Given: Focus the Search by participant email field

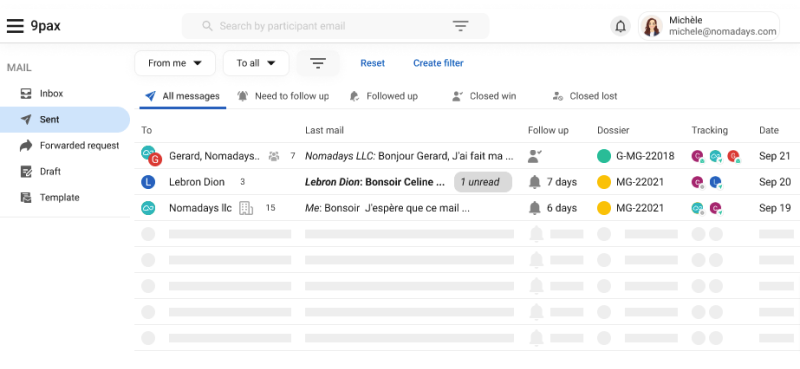Looking at the screenshot, I should click(335, 26).
